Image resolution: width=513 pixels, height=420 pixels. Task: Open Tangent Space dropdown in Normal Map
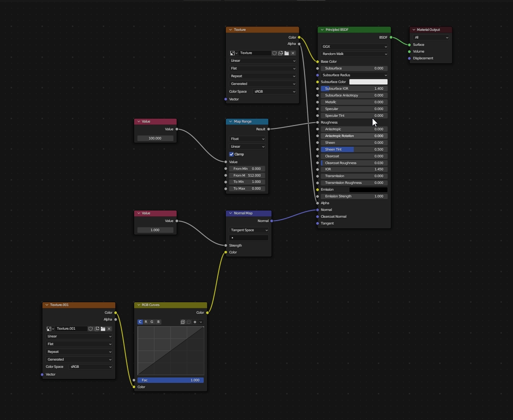coord(249,230)
